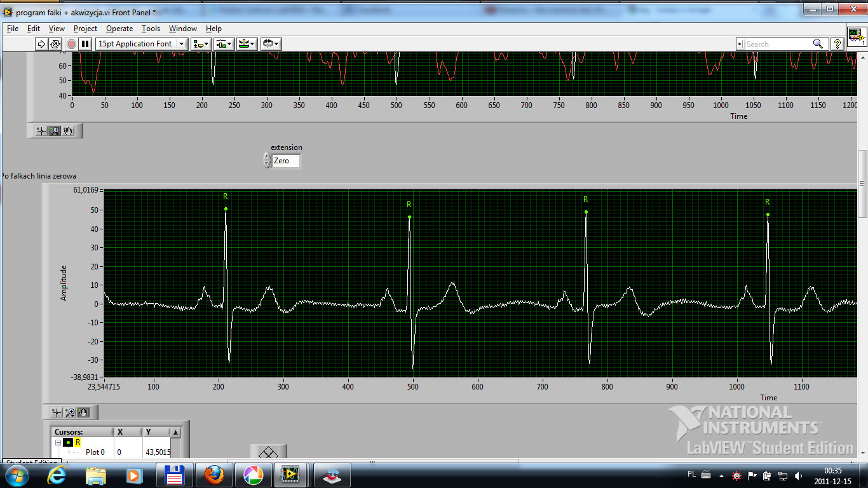Image resolution: width=868 pixels, height=488 pixels.
Task: Click the floppy disk taskbar icon
Action: pyautogui.click(x=174, y=475)
